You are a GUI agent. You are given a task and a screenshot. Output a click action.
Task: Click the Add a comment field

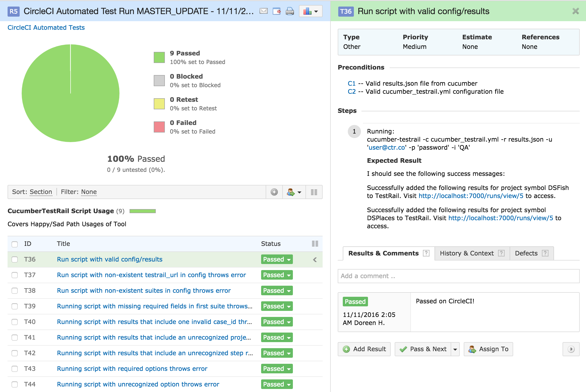458,276
